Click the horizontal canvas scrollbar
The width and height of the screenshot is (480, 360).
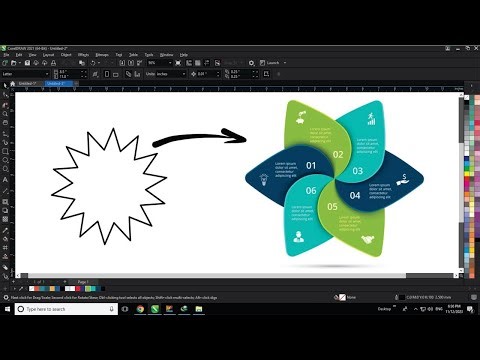(x=217, y=276)
